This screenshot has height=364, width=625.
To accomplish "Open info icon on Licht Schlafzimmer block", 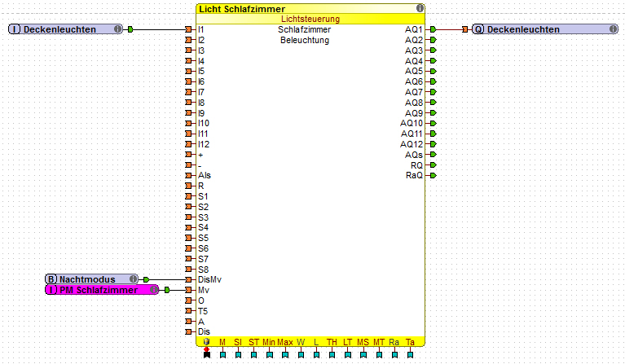I will 420,8.
